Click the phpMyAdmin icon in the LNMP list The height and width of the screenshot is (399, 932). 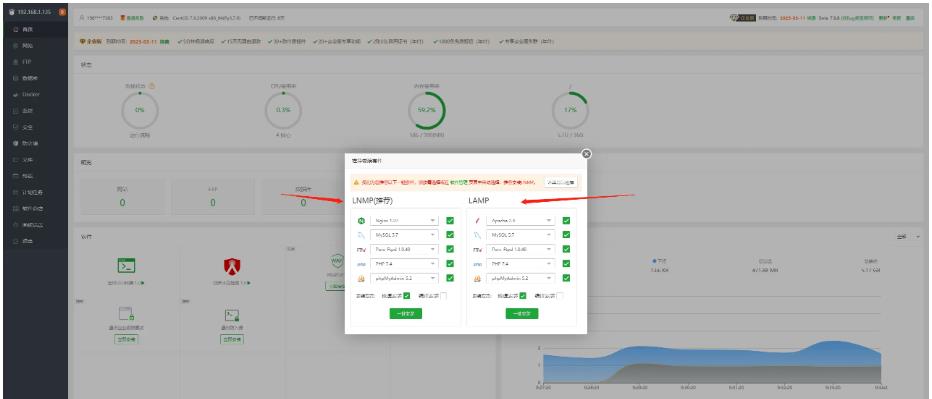pyautogui.click(x=361, y=278)
